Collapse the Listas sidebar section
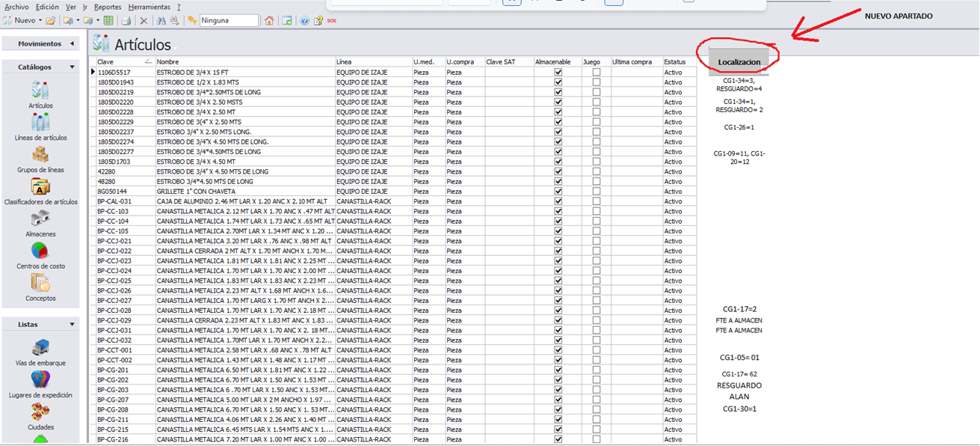Screen dimensions: 980x446 (x=72, y=325)
